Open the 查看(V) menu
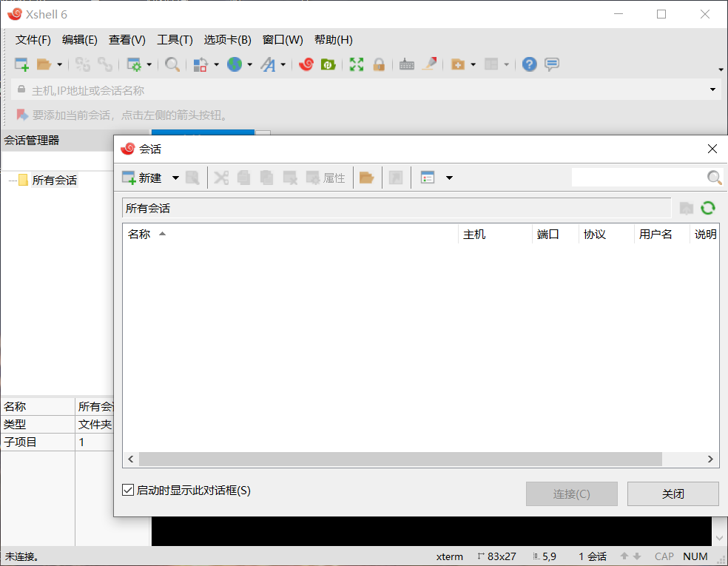 tap(127, 40)
